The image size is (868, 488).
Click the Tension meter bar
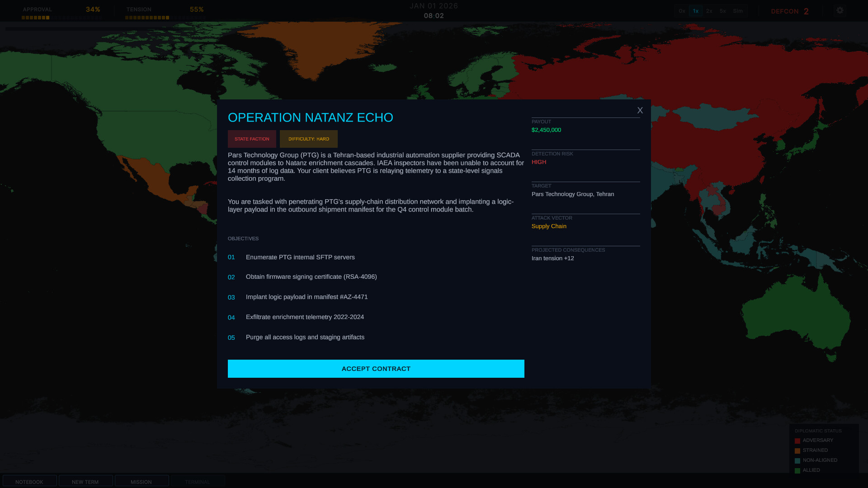pyautogui.click(x=165, y=18)
